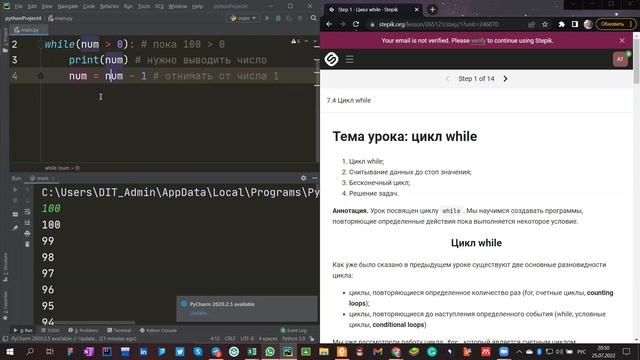Image resolution: width=640 pixels, height=360 pixels.
Task: Open the Run tool window tab at the bottom
Action: tap(23, 330)
